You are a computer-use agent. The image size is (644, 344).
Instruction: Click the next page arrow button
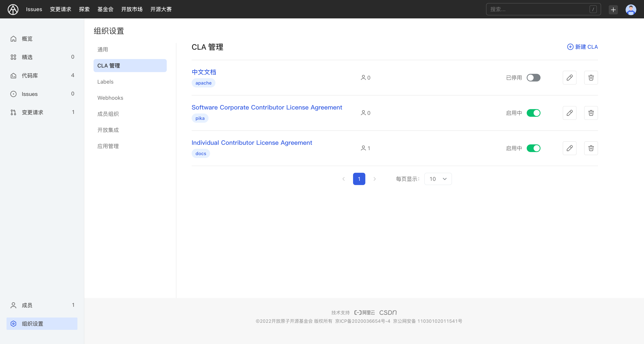pyautogui.click(x=374, y=179)
